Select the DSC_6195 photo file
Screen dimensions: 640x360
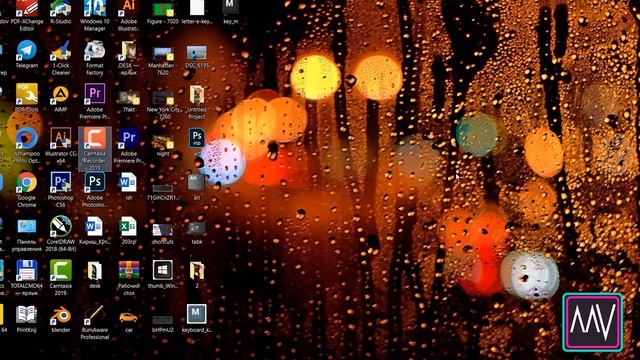[x=197, y=55]
